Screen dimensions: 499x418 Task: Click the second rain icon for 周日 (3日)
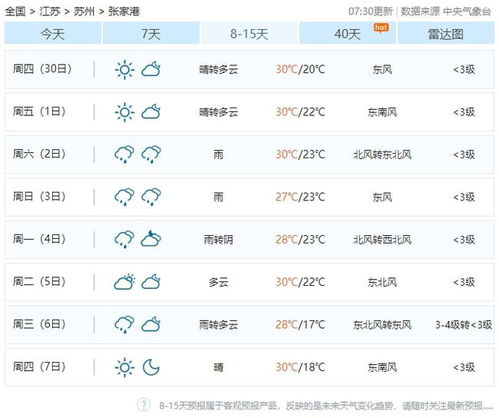151,197
